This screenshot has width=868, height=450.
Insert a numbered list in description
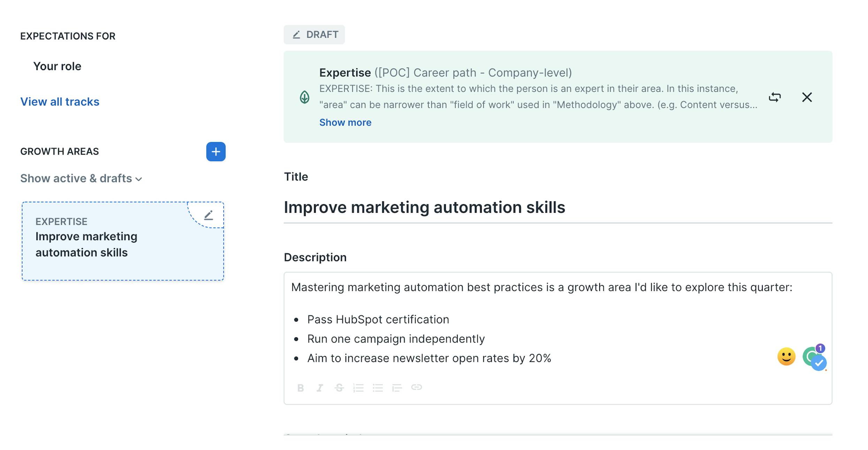[x=358, y=388]
